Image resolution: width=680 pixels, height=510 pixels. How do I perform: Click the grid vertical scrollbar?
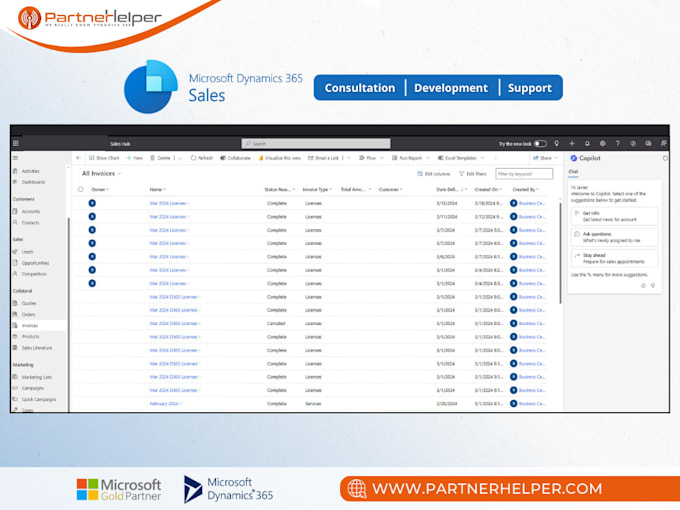[560, 252]
